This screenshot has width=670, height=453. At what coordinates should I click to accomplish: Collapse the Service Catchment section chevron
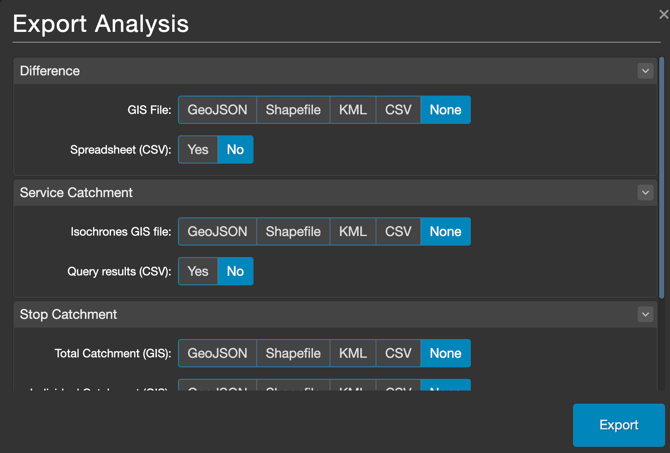click(x=645, y=193)
